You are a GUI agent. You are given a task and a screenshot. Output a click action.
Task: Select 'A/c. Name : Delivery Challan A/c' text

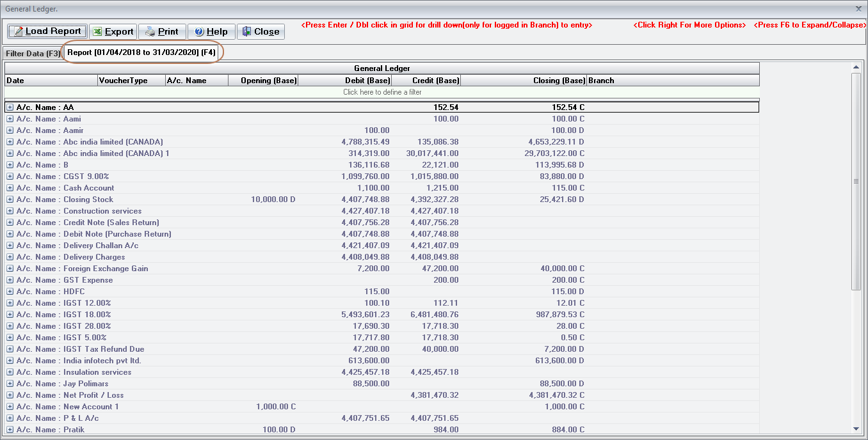pyautogui.click(x=77, y=246)
